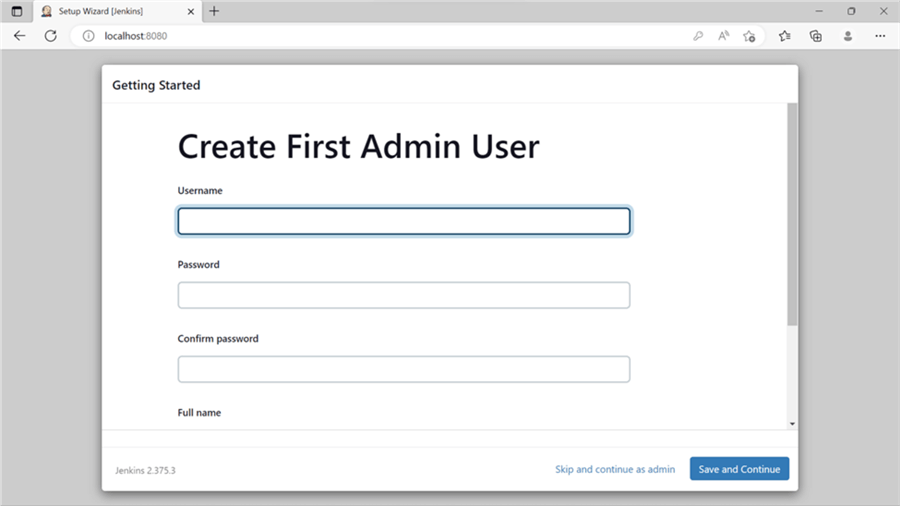Screen dimensions: 900x506
Task: Restore down the browser window
Action: pos(851,11)
